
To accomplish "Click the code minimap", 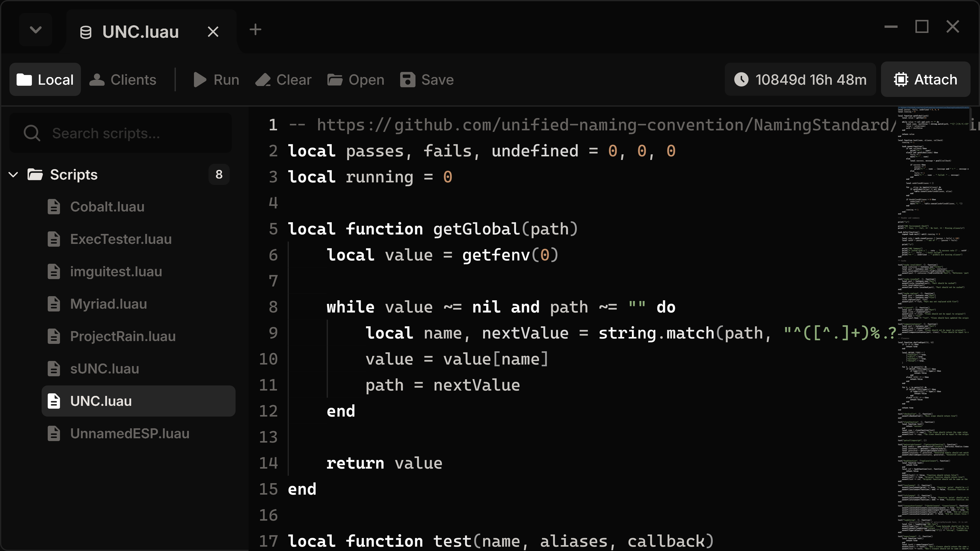I will tap(934, 329).
